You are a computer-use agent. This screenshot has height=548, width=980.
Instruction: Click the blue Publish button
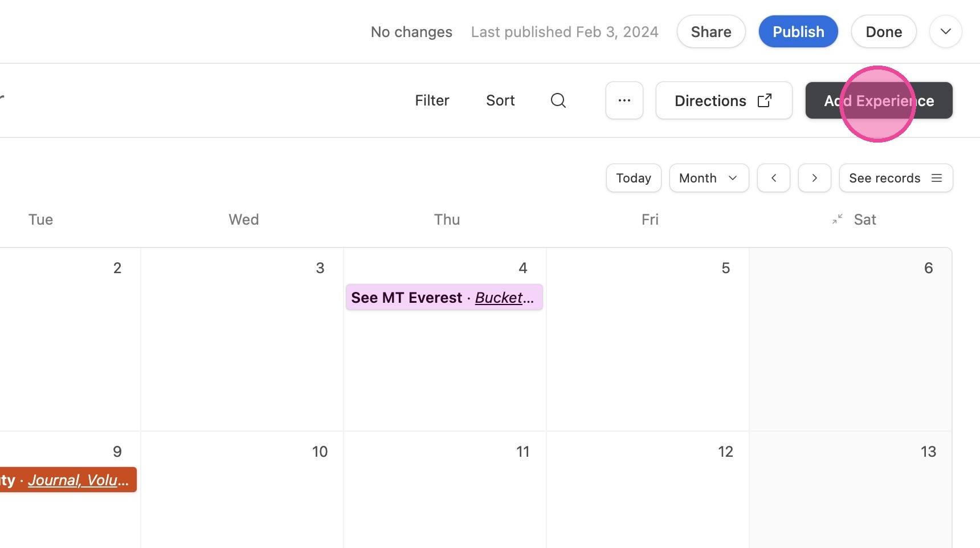pos(798,31)
